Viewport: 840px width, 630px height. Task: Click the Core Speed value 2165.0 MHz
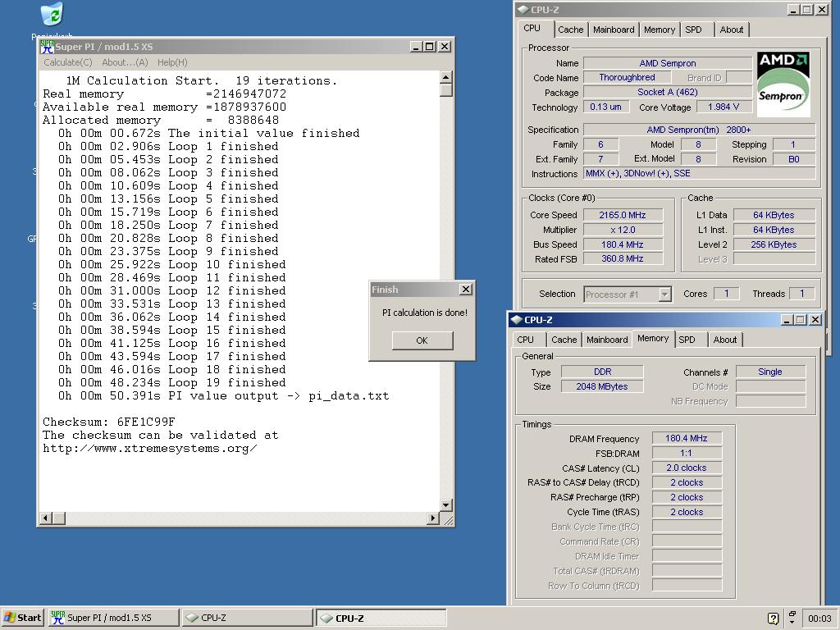click(x=623, y=215)
